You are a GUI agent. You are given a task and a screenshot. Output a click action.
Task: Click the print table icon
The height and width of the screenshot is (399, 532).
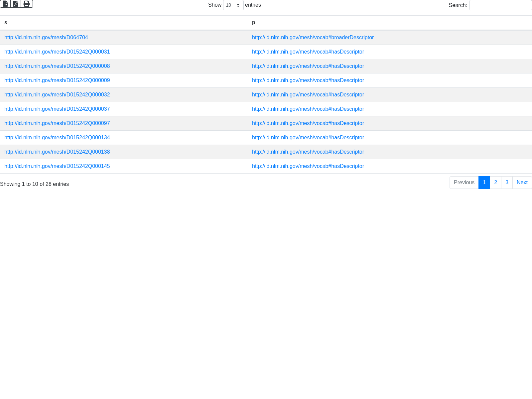pyautogui.click(x=27, y=4)
